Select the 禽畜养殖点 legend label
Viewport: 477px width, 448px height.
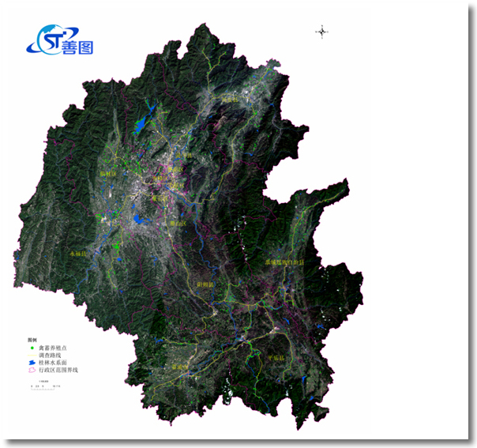(x=53, y=348)
